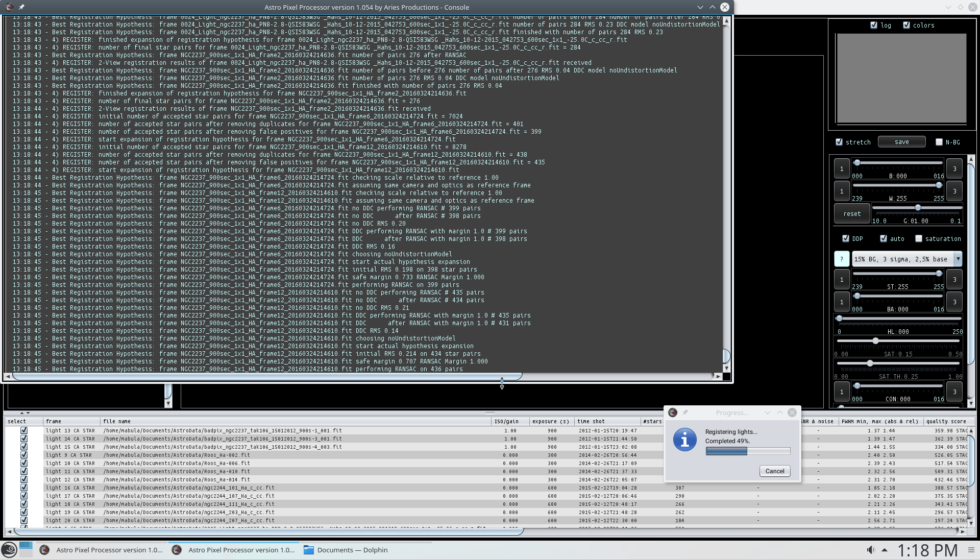Click the collapse arrows above the frame table
This screenshot has width=980, height=559.
click(24, 412)
